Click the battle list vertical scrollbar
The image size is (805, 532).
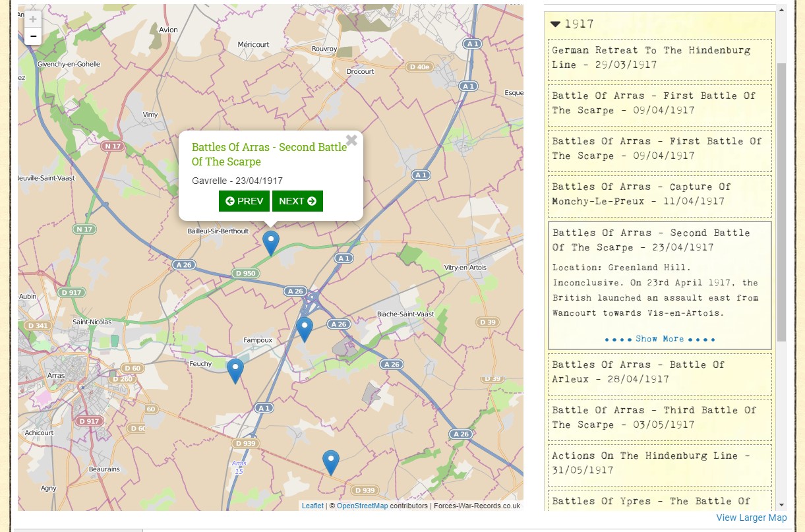click(782, 198)
